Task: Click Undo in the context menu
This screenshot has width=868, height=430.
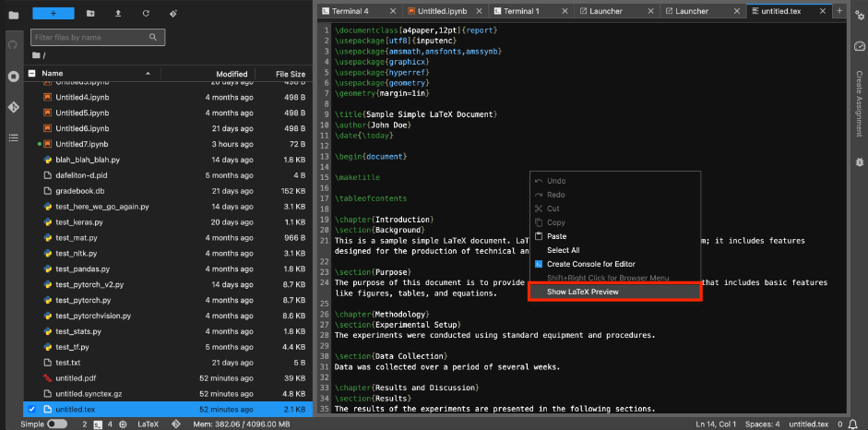Action: pyautogui.click(x=615, y=181)
